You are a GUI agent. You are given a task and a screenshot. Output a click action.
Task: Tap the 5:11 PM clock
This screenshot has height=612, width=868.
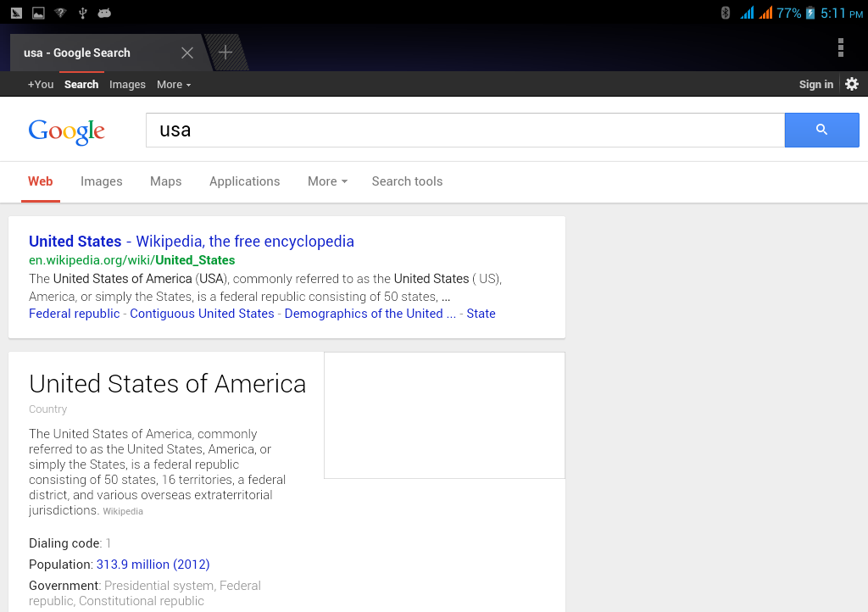click(842, 14)
